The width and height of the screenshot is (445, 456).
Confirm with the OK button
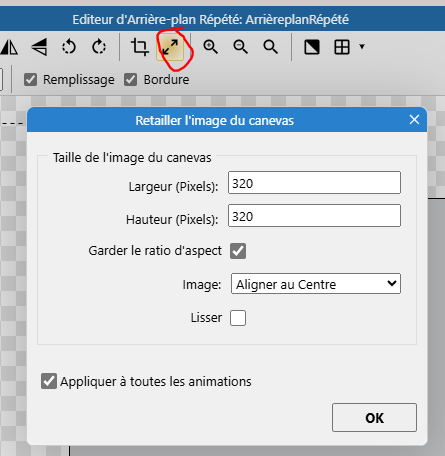point(374,418)
